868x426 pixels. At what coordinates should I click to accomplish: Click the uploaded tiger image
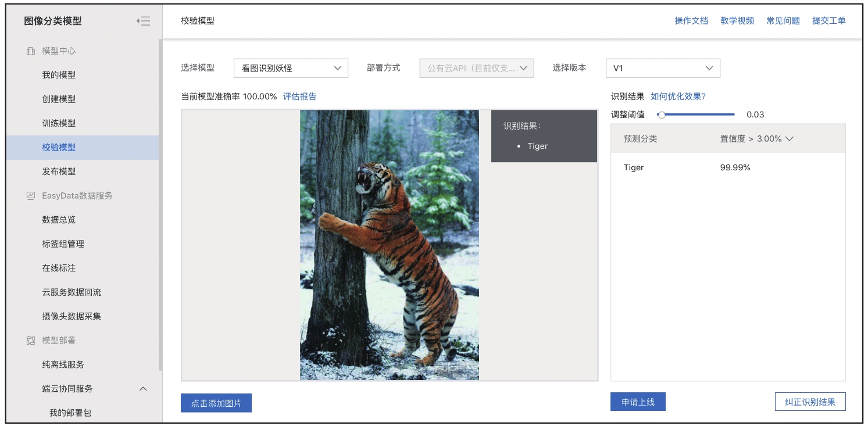tap(390, 245)
